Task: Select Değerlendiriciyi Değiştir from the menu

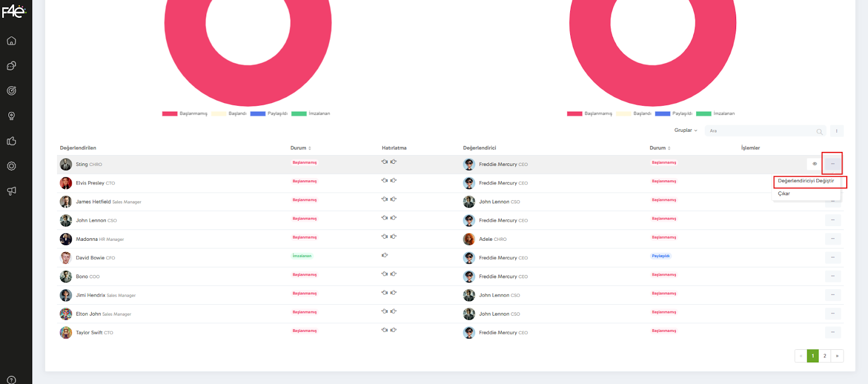Action: tap(806, 181)
